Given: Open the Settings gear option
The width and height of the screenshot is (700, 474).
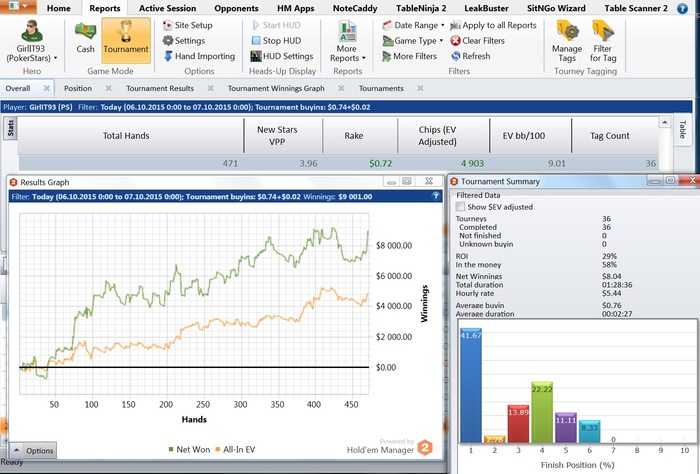Looking at the screenshot, I should click(184, 41).
